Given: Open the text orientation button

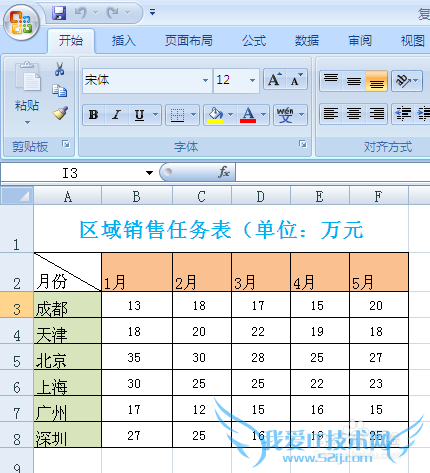Looking at the screenshot, I should (x=406, y=80).
